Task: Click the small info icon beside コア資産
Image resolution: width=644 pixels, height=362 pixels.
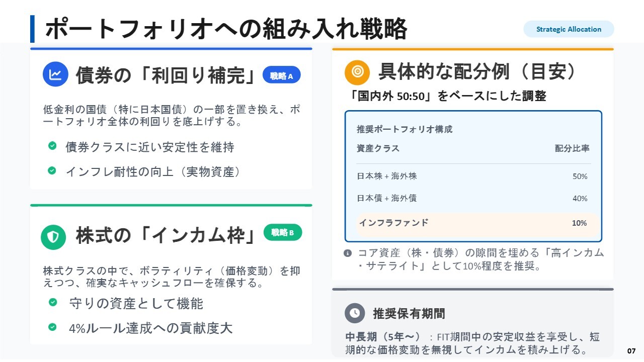Action: [x=348, y=253]
